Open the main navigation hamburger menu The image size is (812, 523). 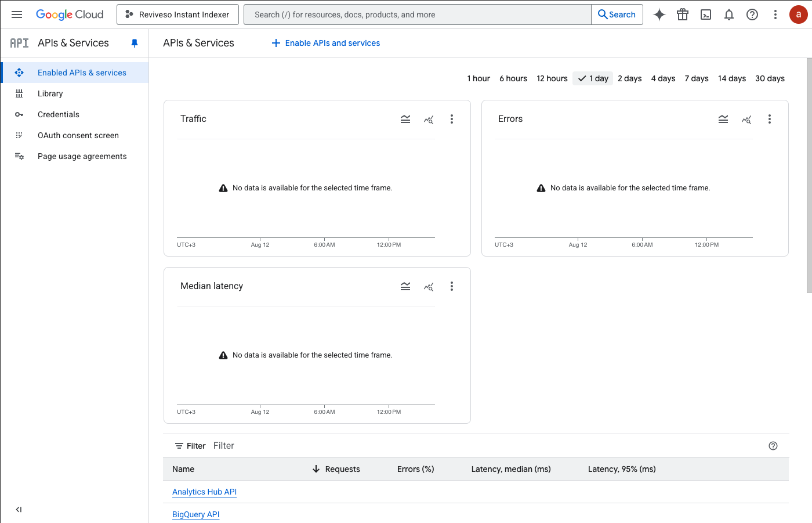(x=17, y=15)
